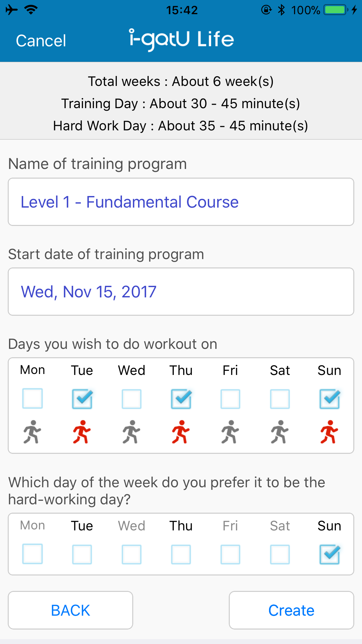Uncheck Sun as the hard-working day
Image resolution: width=362 pixels, height=644 pixels.
(x=330, y=554)
